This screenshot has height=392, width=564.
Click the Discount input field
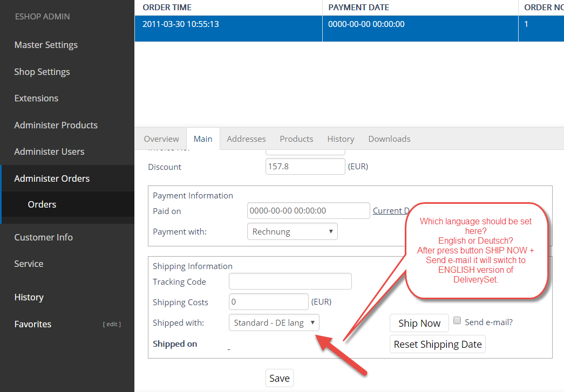click(x=305, y=167)
